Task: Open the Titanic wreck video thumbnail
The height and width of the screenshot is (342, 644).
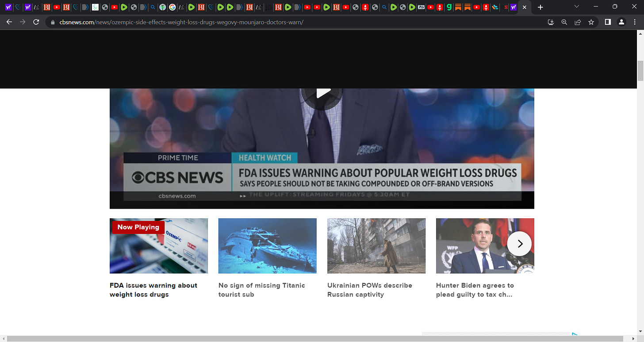Action: 268,246
